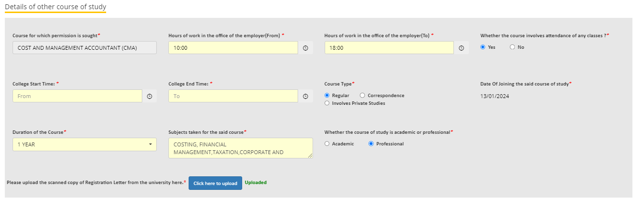Viewport: 644px width, 200px height.
Task: Select Involves Private Studies option
Action: click(327, 103)
